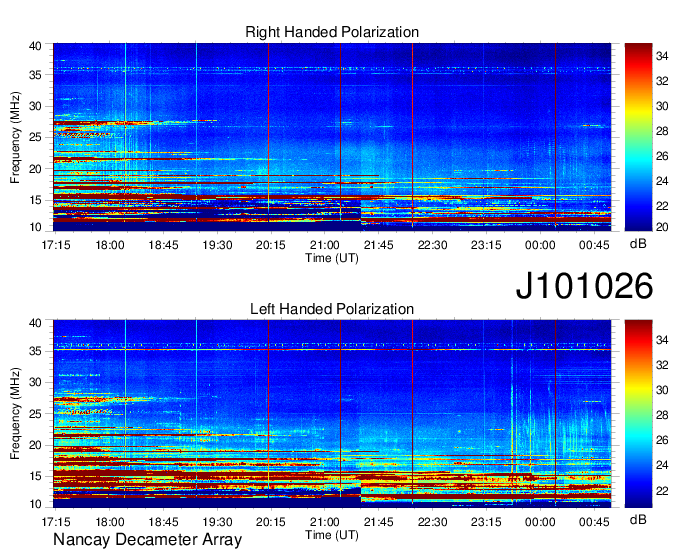Click the 24 dB label on top colorbar

(662, 181)
